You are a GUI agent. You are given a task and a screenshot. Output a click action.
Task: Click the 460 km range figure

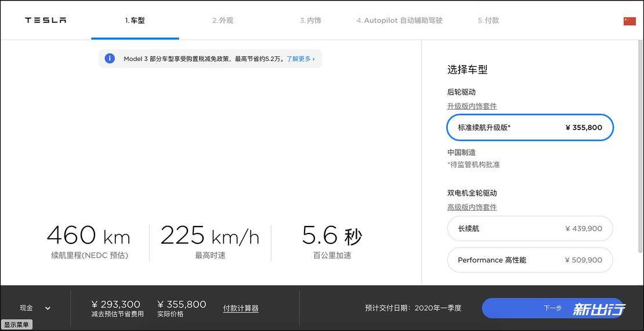point(89,236)
